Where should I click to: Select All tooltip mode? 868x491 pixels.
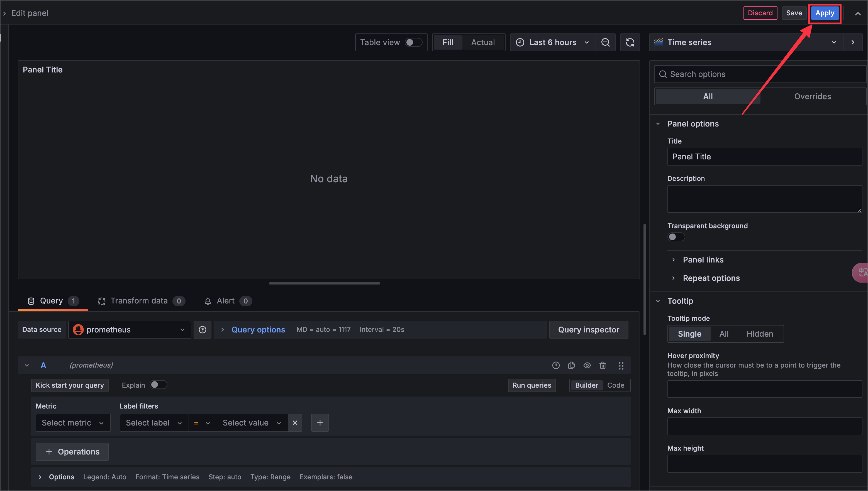tap(724, 334)
